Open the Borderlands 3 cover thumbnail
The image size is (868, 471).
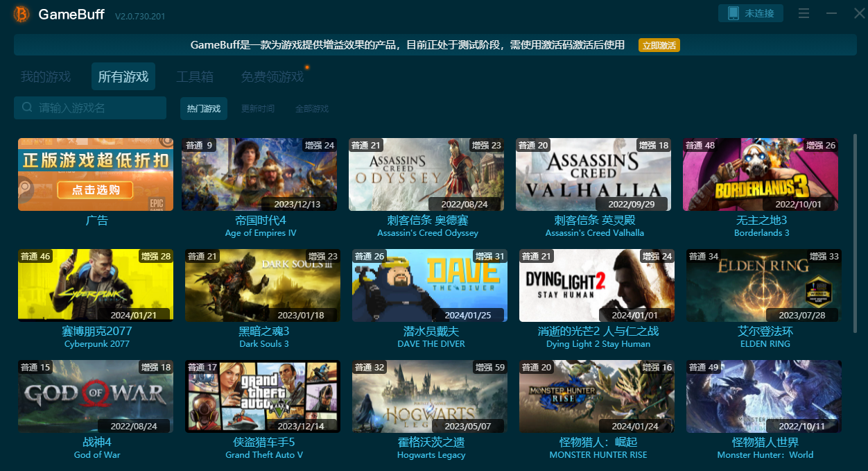coord(761,174)
